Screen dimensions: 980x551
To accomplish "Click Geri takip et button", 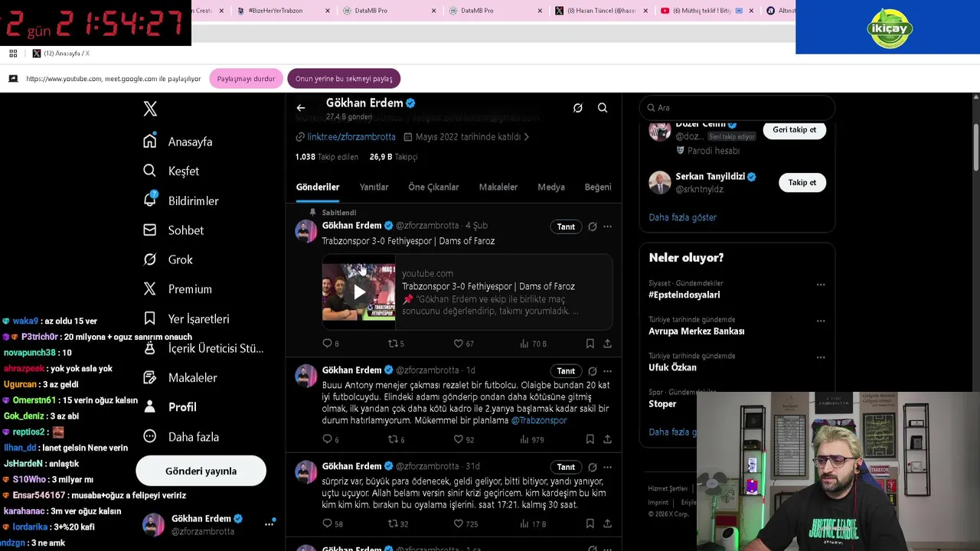I will pos(794,129).
